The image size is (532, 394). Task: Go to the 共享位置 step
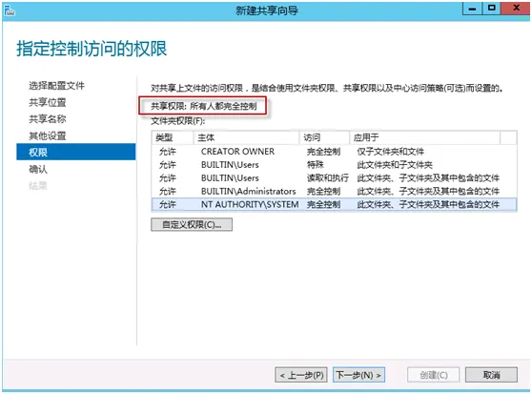48,102
